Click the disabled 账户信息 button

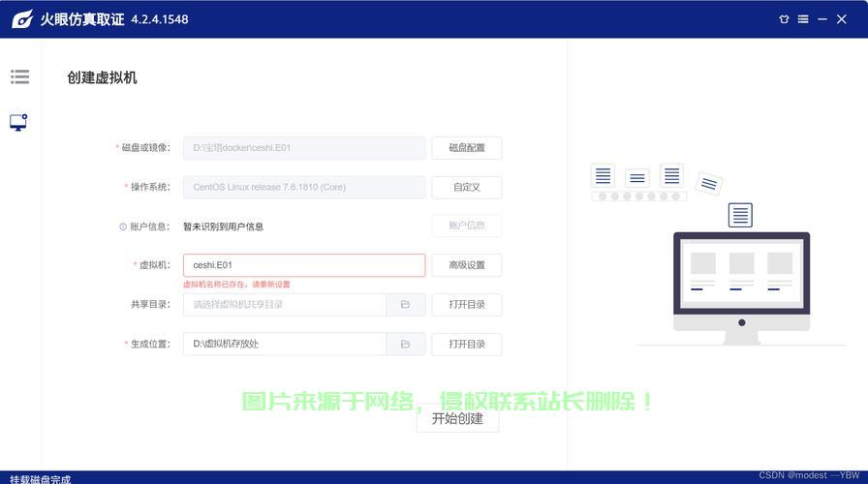coord(467,226)
